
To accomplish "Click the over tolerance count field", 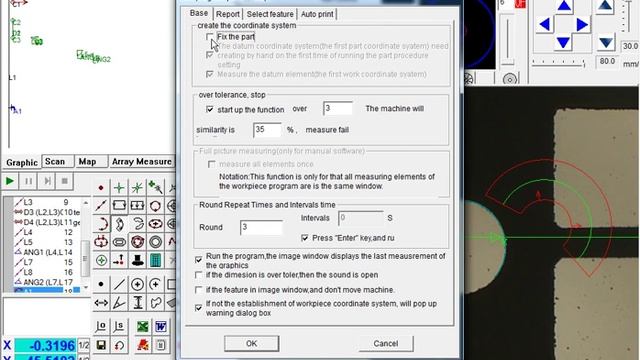I will pyautogui.click(x=338, y=109).
